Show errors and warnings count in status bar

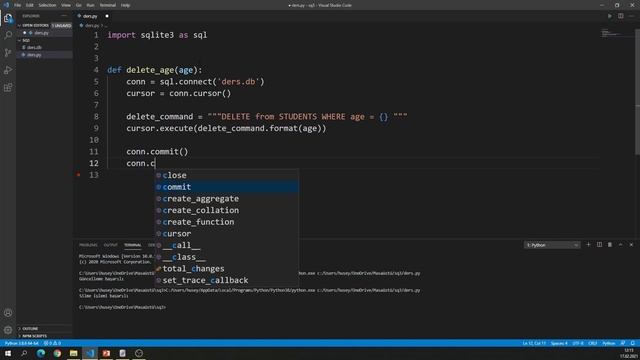point(52,343)
